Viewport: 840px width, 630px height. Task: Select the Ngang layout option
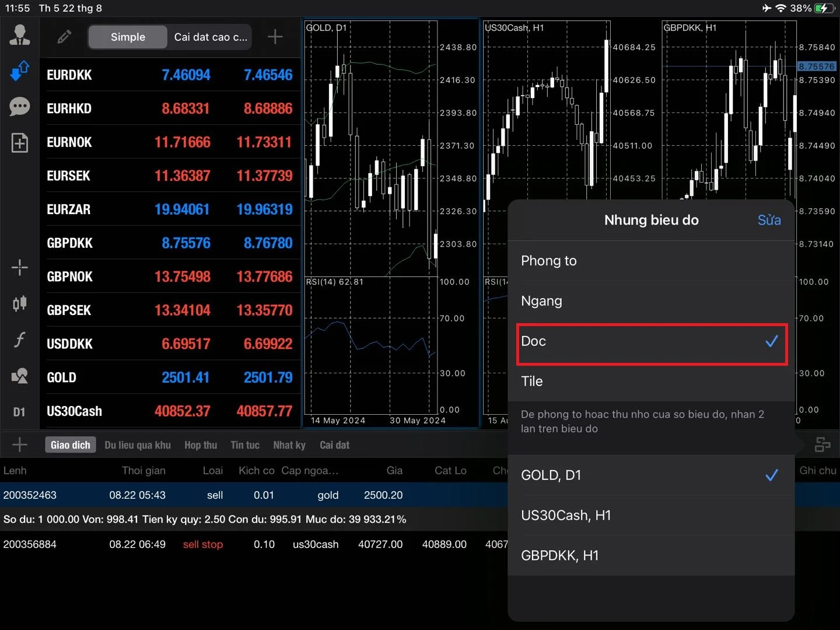pos(652,301)
